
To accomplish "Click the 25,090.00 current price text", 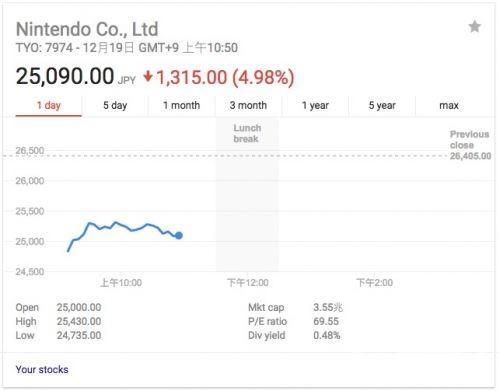I will tap(65, 76).
